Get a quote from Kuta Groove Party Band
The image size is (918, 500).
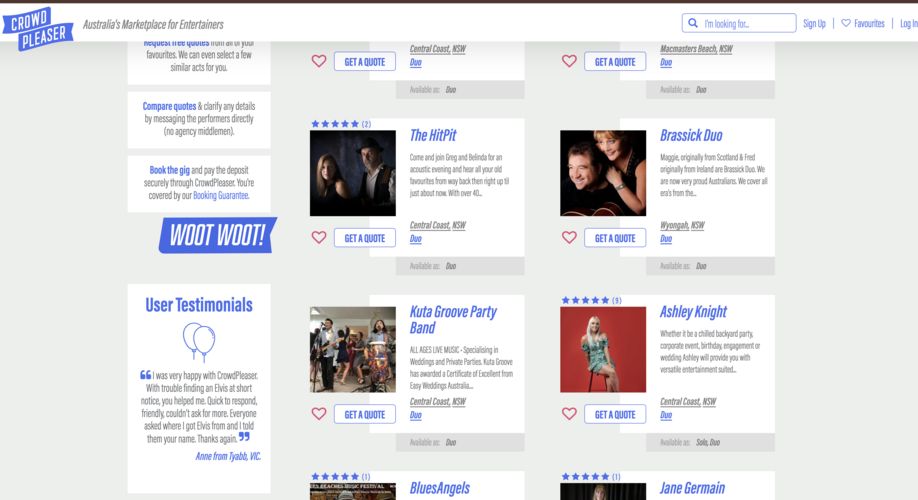click(365, 415)
